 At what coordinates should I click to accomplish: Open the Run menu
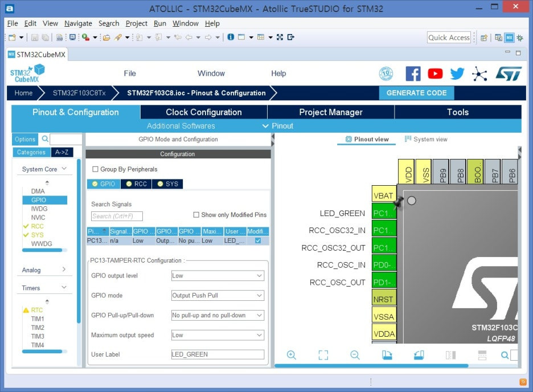coord(160,23)
